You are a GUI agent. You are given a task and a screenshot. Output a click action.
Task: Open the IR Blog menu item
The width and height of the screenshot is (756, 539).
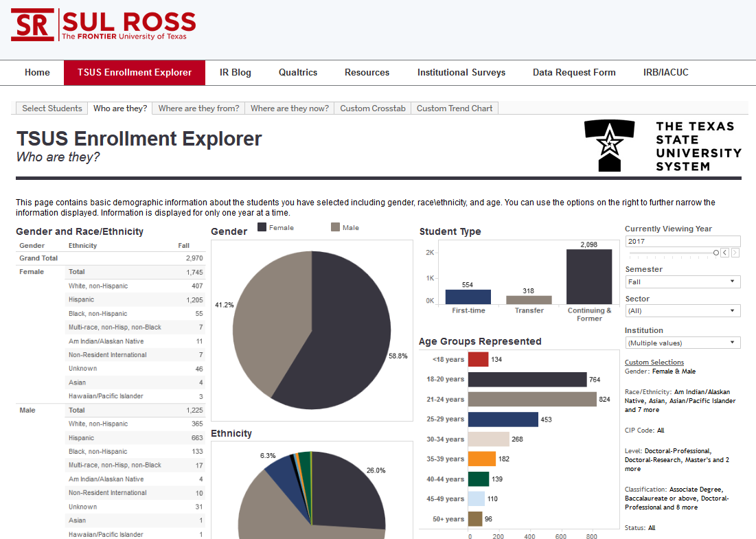pos(236,73)
